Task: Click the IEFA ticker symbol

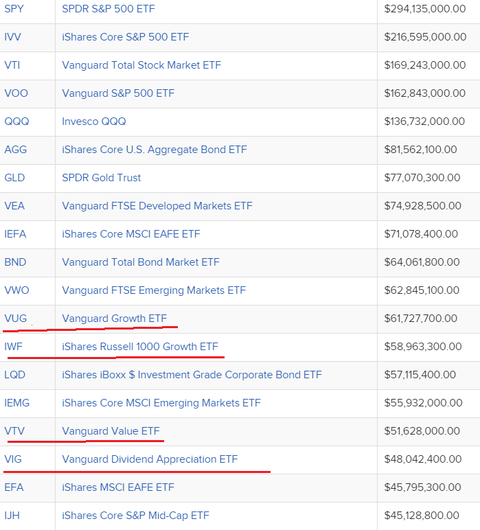Action: pos(15,234)
